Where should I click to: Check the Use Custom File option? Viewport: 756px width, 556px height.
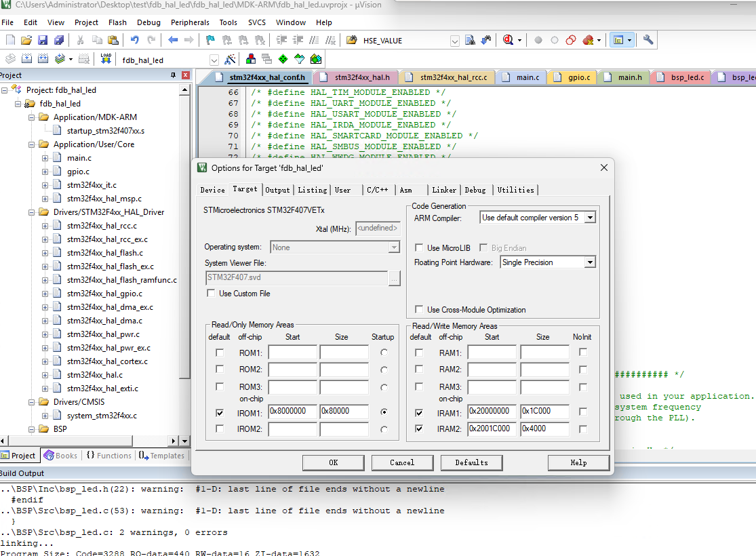[x=211, y=293]
